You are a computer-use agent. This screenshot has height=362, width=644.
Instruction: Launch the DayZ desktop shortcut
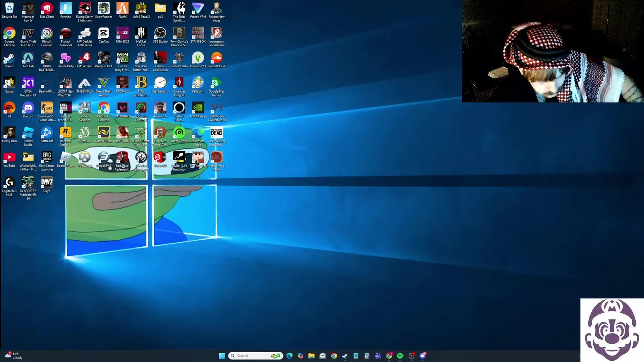pyautogui.click(x=47, y=185)
